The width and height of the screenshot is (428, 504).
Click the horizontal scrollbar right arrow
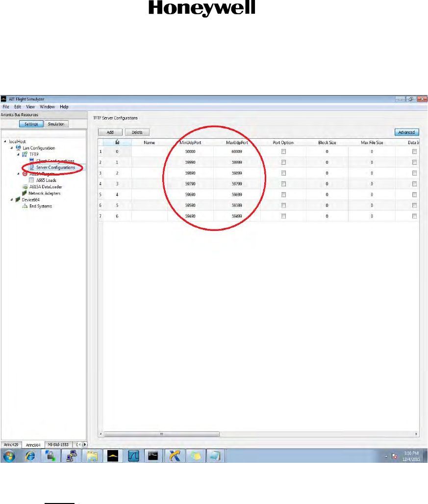[416, 434]
